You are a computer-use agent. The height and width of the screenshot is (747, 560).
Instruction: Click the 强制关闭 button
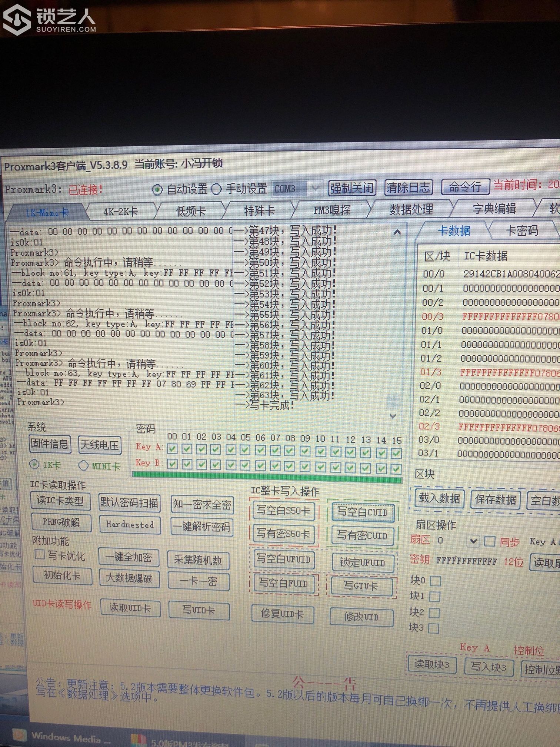352,188
